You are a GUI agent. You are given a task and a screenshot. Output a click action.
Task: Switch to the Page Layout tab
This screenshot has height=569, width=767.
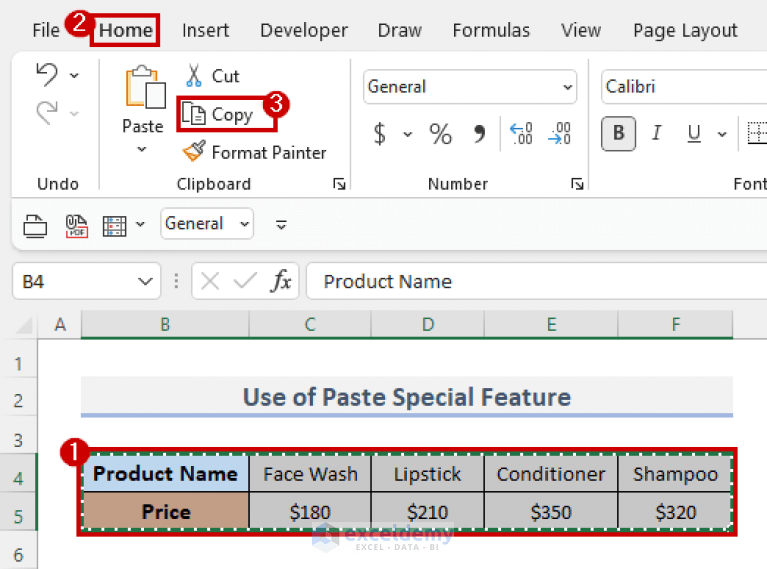pyautogui.click(x=685, y=30)
